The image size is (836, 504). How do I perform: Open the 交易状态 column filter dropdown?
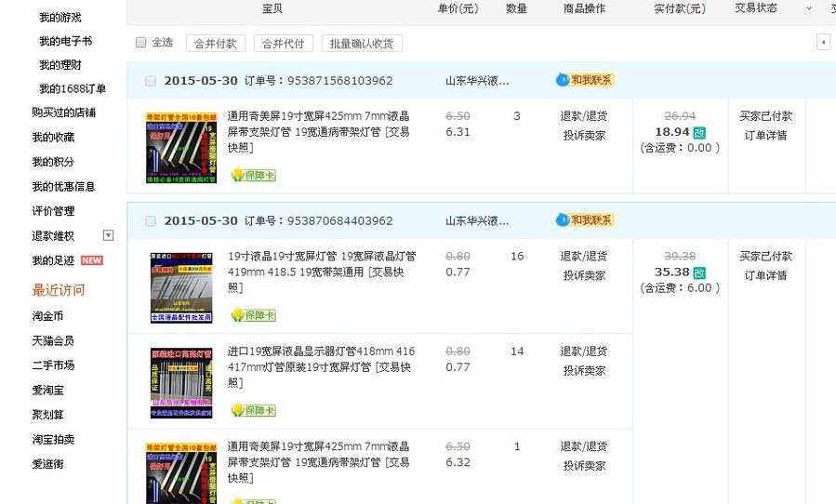tap(809, 8)
